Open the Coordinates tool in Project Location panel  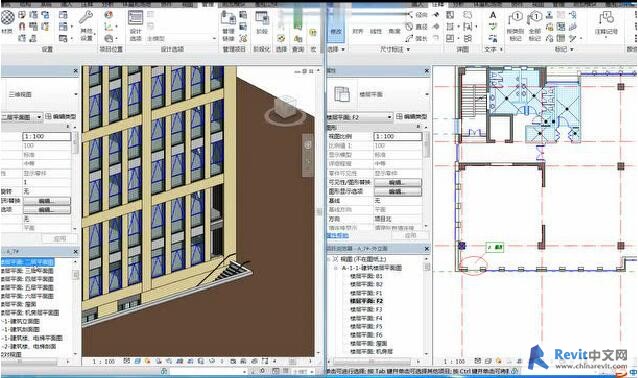(109, 27)
